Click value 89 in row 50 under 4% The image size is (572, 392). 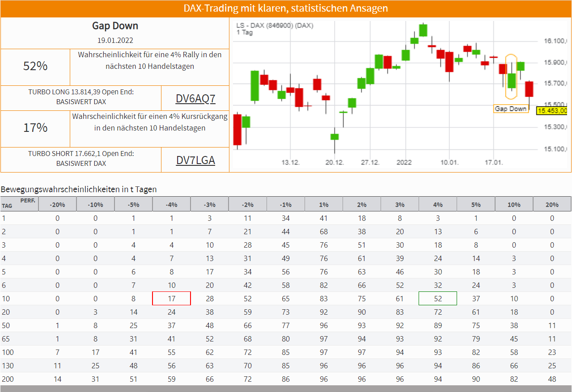[x=438, y=325]
